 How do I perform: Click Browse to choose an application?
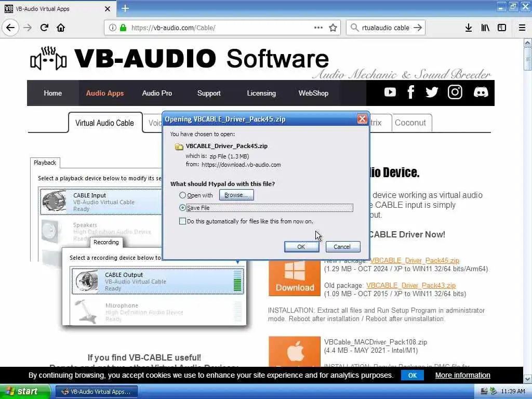pos(236,195)
